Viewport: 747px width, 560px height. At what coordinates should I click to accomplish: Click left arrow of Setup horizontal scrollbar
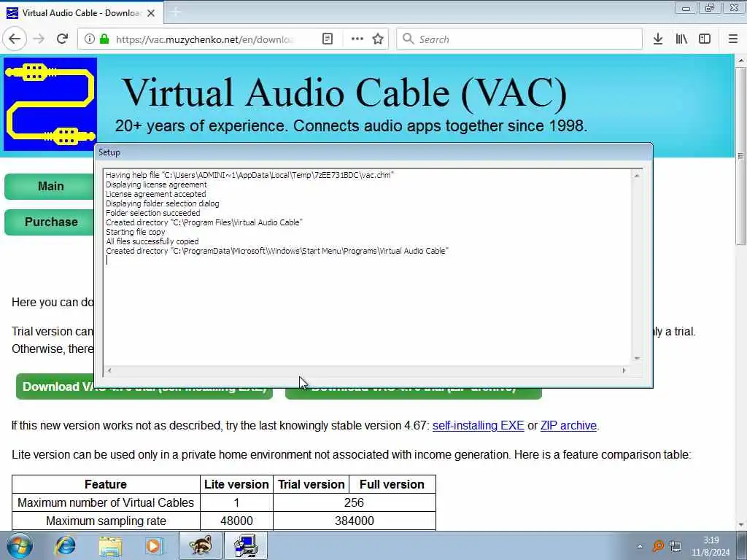[x=109, y=370]
